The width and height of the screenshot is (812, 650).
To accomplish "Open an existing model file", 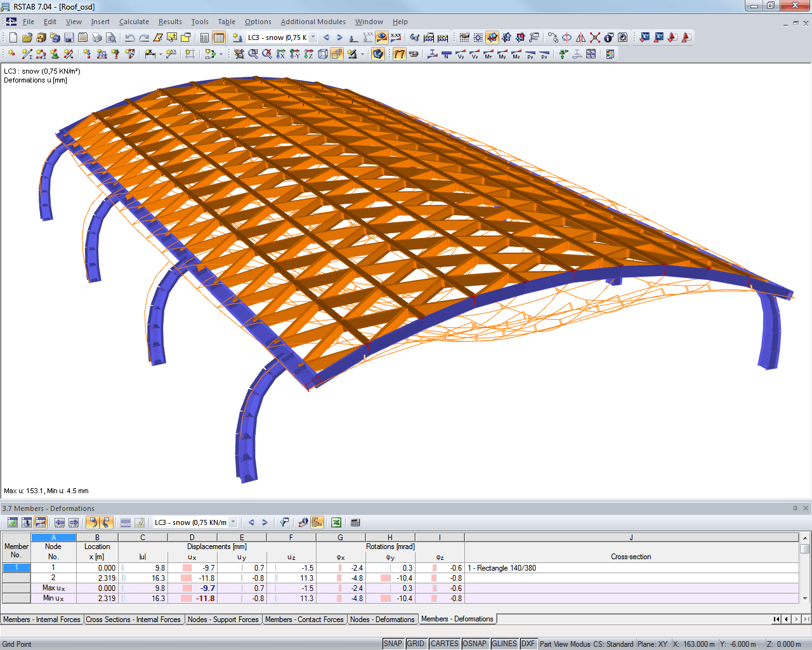I will click(x=27, y=37).
